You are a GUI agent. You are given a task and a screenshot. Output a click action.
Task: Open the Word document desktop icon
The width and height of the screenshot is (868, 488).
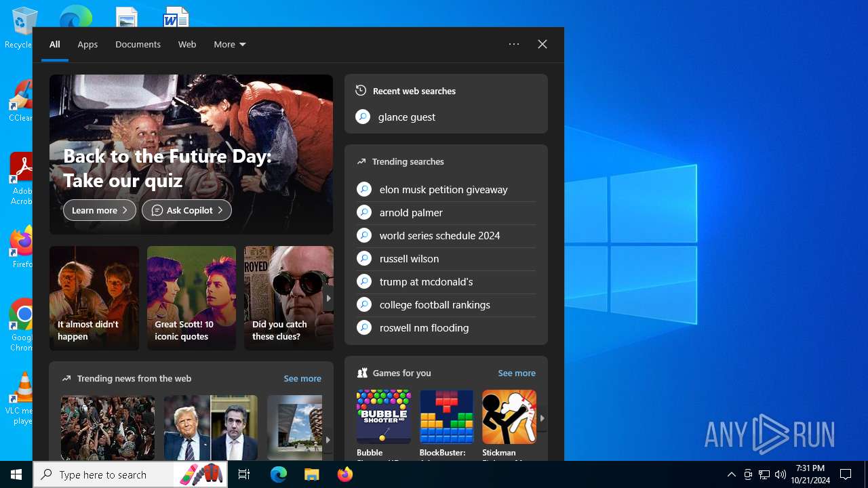coord(176,18)
